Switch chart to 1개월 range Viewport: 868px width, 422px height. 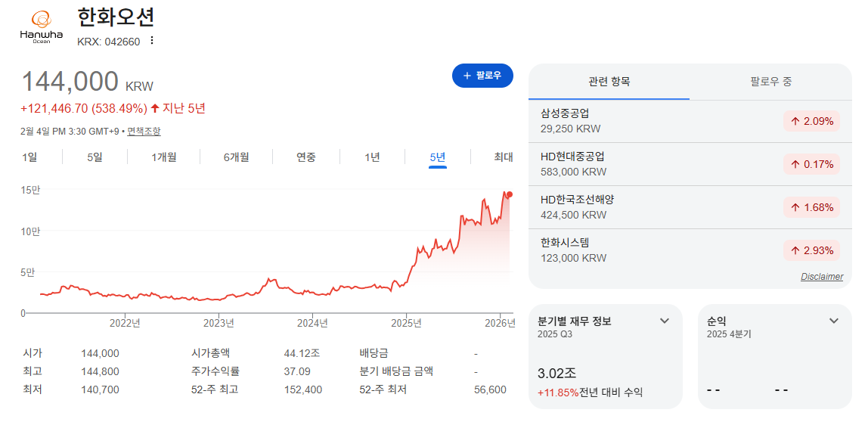coord(164,157)
